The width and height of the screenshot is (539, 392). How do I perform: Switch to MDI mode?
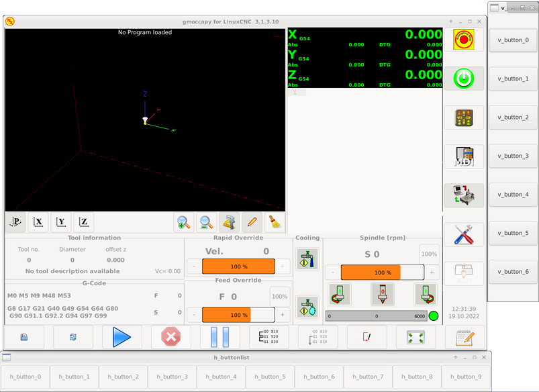464,156
